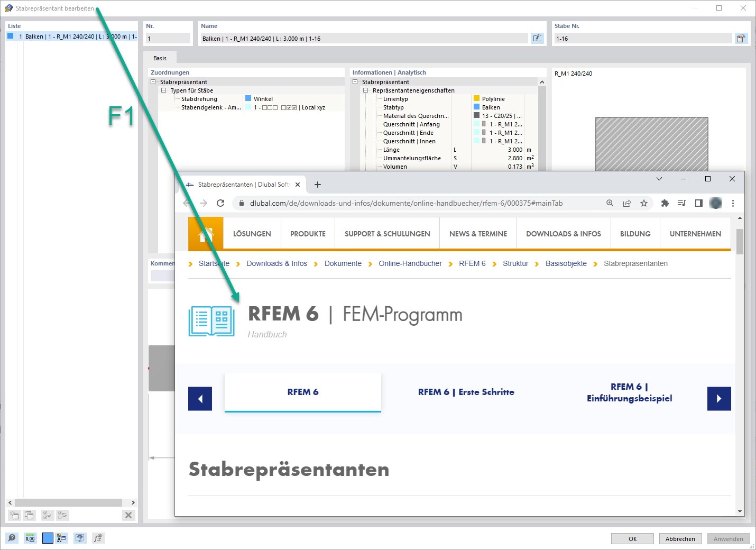Toggle the browser side panel icon
756x550 pixels.
coord(698,203)
